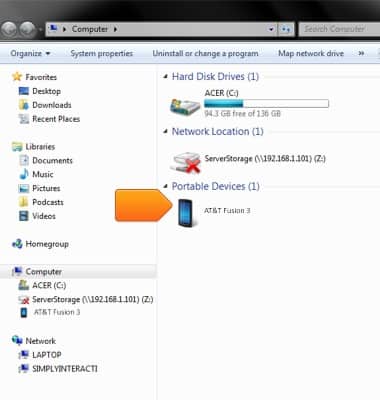Click the Pictures library icon
380x400 pixels.
[24, 188]
